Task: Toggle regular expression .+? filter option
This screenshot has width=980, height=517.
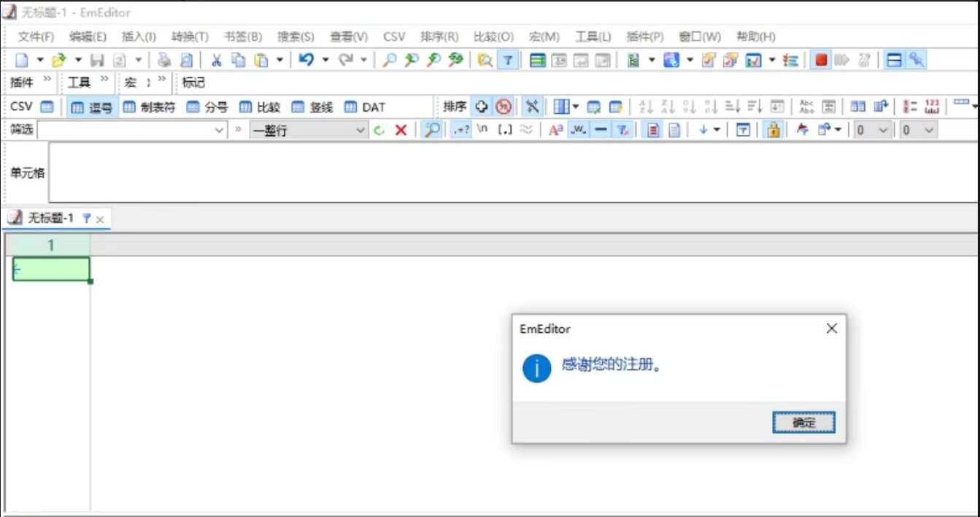Action: [x=461, y=130]
